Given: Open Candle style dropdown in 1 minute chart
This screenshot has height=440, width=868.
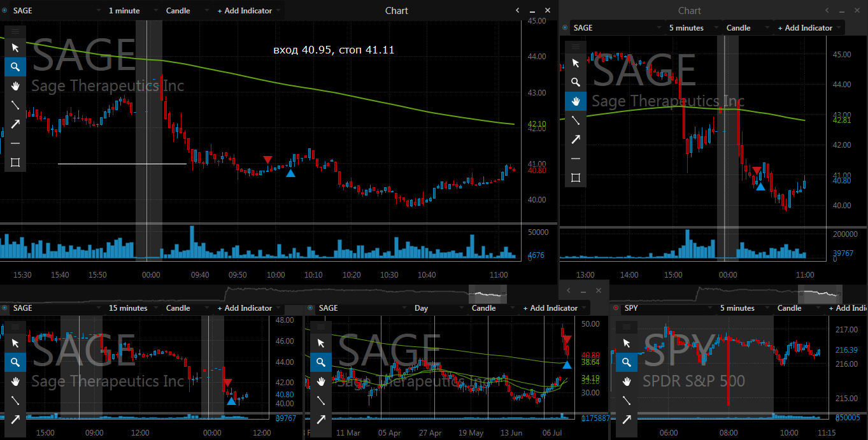Looking at the screenshot, I should [187, 11].
